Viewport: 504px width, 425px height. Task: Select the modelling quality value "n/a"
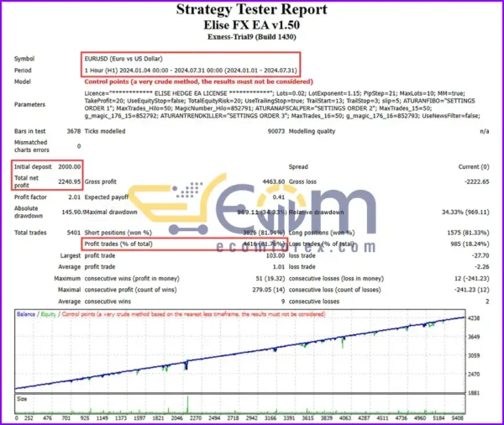pyautogui.click(x=485, y=131)
